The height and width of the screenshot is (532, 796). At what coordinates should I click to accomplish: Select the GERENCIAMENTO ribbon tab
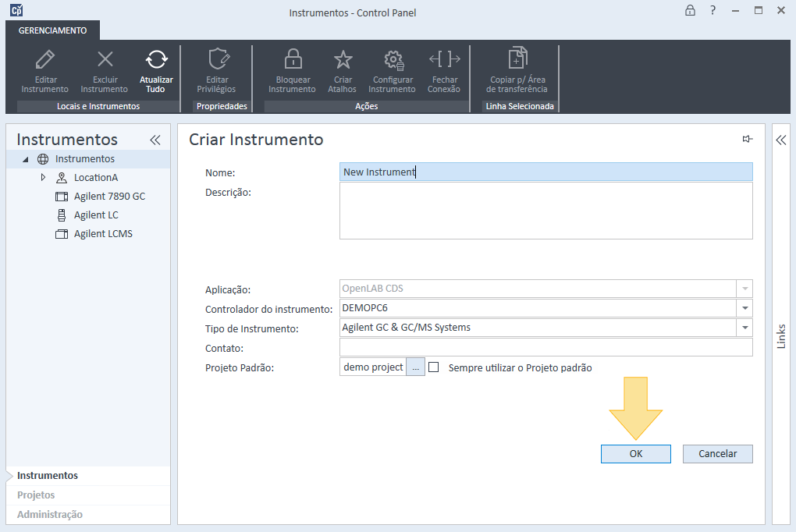pyautogui.click(x=53, y=30)
